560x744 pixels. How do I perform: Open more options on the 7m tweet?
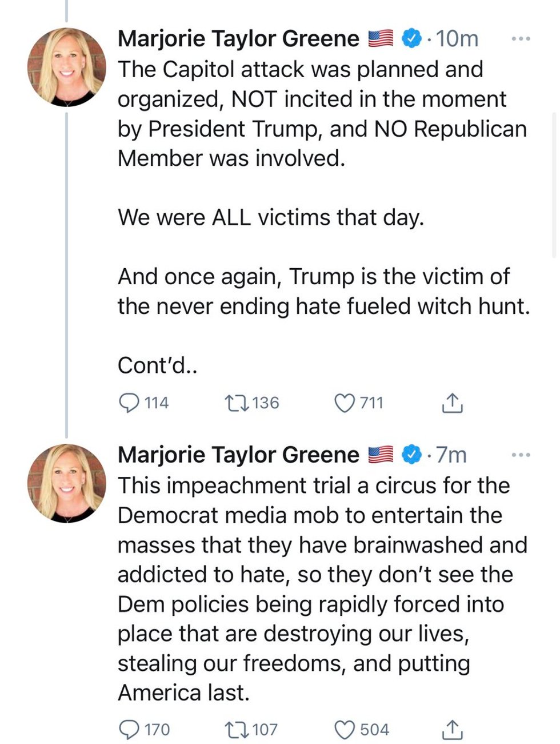521,455
